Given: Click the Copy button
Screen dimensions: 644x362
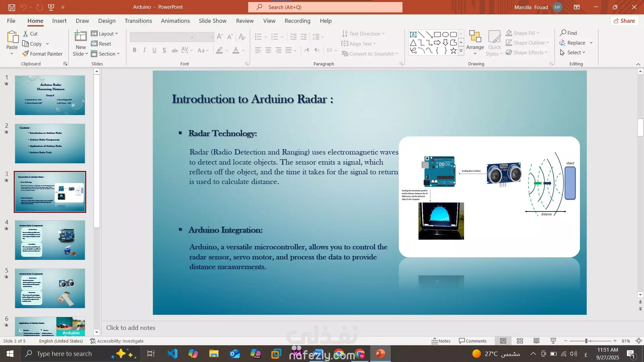Looking at the screenshot, I should (32, 44).
